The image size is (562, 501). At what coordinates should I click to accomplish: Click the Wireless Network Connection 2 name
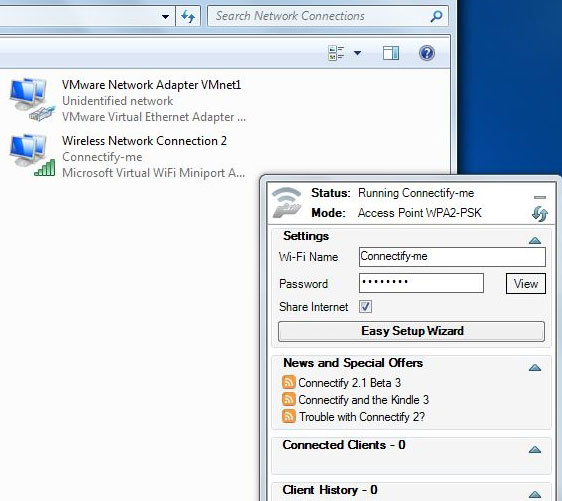144,141
